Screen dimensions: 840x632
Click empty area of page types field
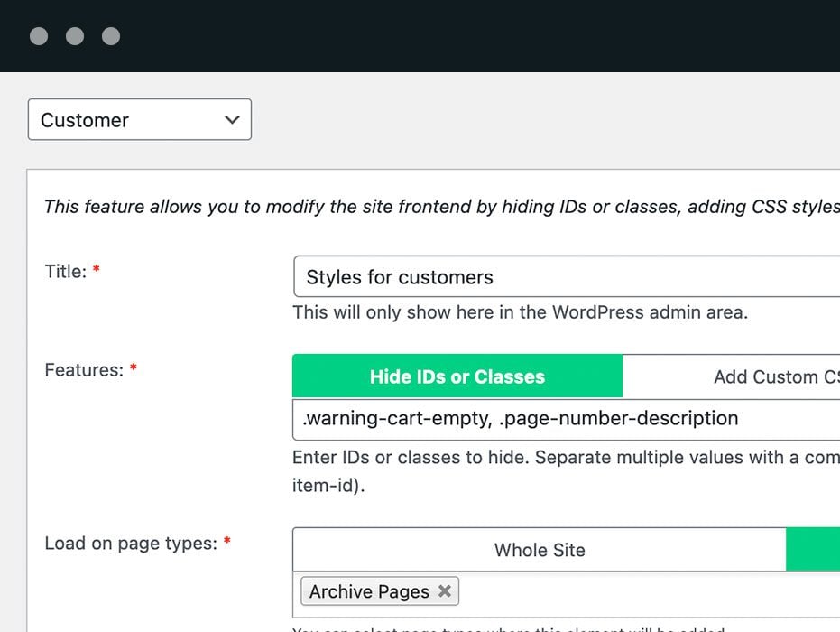(650, 591)
